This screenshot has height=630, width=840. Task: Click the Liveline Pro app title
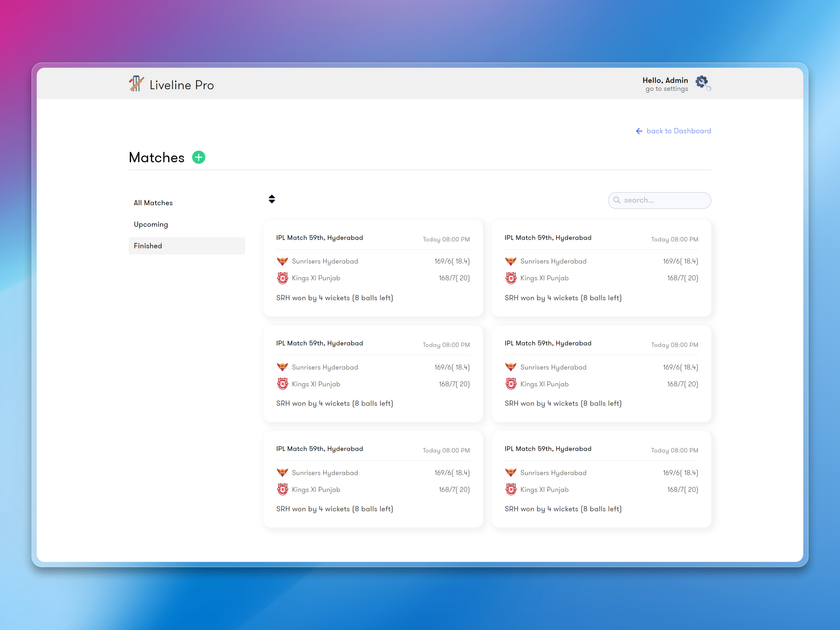[182, 85]
